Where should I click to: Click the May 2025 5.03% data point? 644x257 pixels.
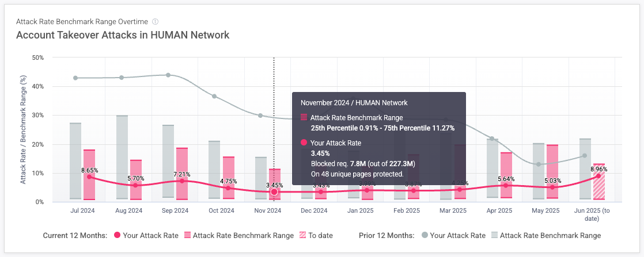click(552, 187)
